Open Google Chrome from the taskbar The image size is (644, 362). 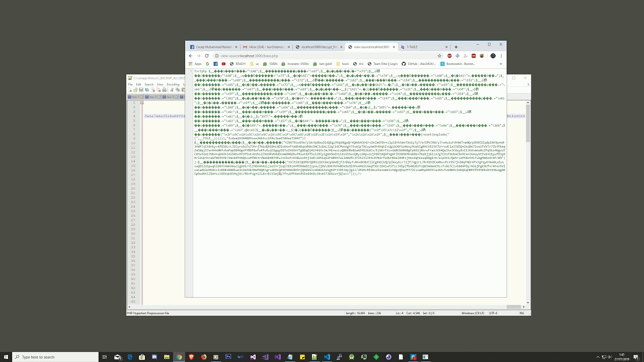(179, 357)
